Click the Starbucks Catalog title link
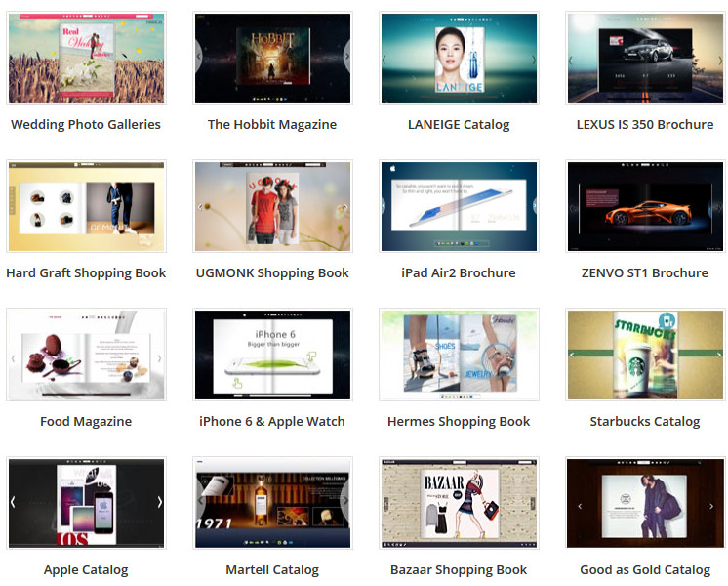This screenshot has width=728, height=586. [x=645, y=422]
